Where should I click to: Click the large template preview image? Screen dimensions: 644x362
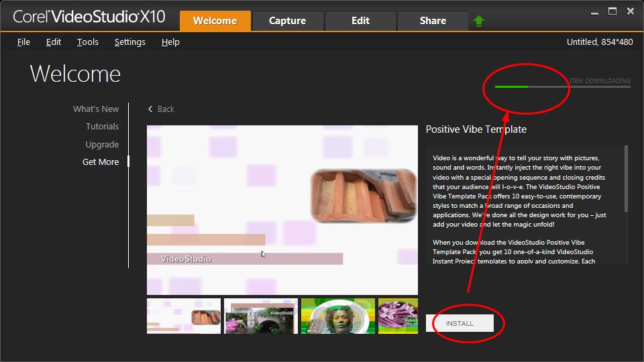(x=282, y=210)
